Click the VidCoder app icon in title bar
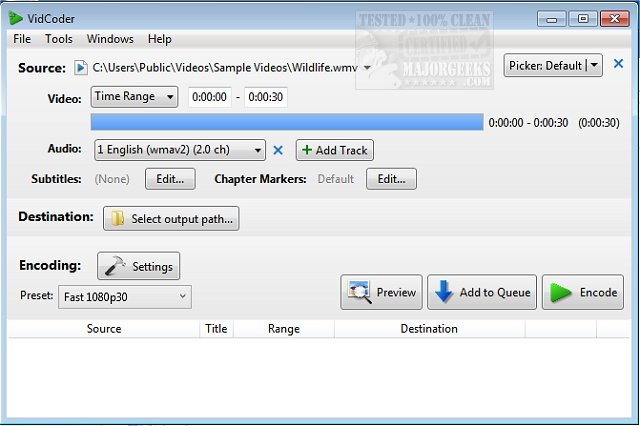The width and height of the screenshot is (640, 426). 16,18
